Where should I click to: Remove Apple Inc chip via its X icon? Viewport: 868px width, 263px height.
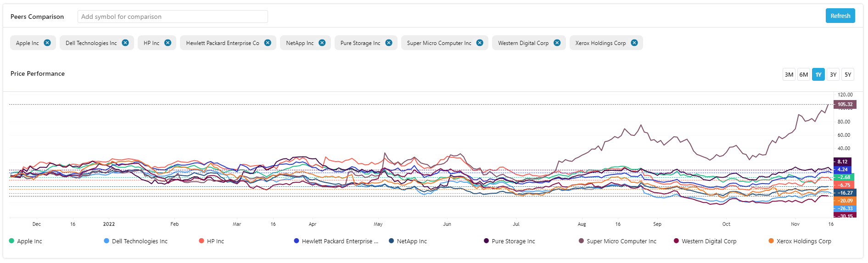pyautogui.click(x=47, y=43)
